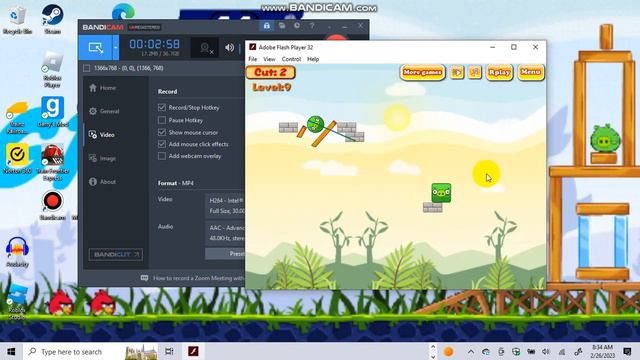Click Flash Player taskbar icon

pos(193,351)
